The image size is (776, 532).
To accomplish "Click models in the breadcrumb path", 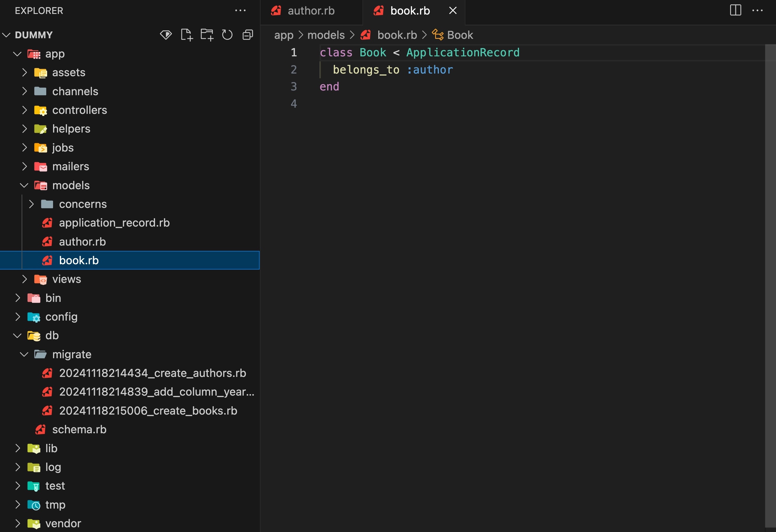I will (325, 35).
